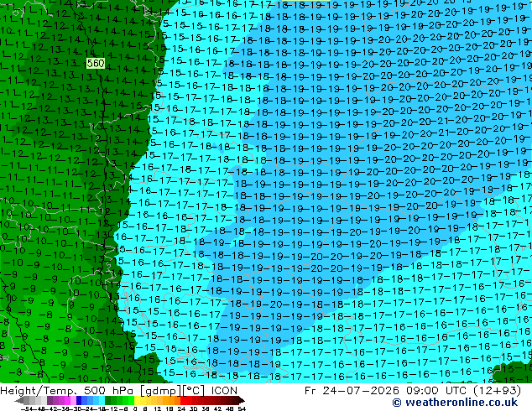This screenshot has width=532, height=411.
Task: Click the dark blue swatch in the legend
Action: click(x=79, y=400)
